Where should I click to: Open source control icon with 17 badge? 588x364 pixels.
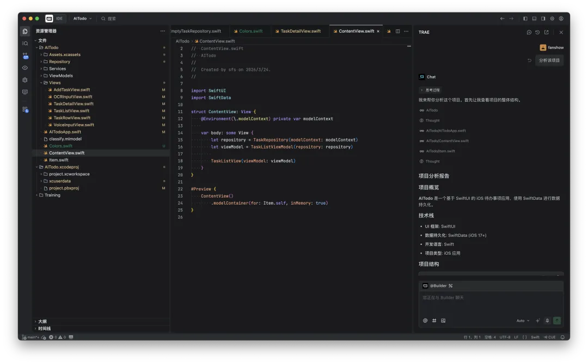(x=25, y=56)
